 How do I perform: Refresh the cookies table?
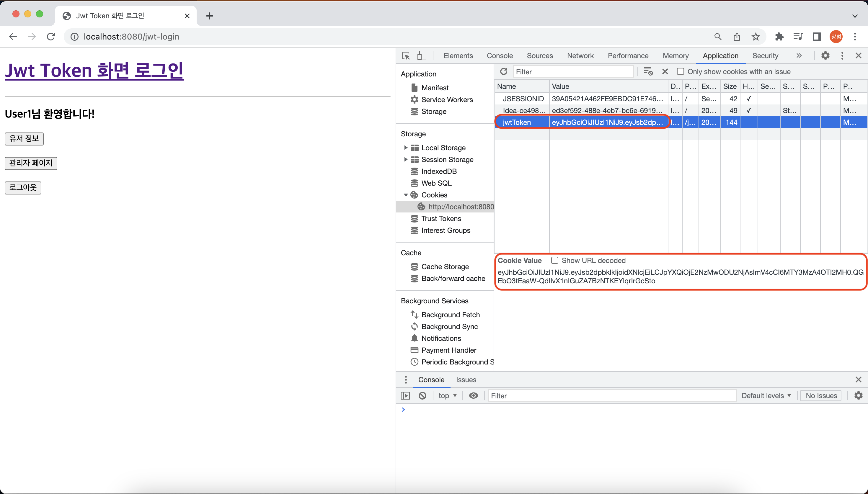pyautogui.click(x=504, y=72)
